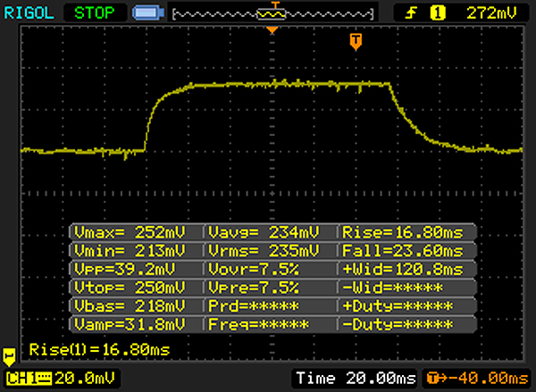Viewport: 536px width, 392px height.
Task: Click the Vpre=7.5% measurement
Action: 254,288
